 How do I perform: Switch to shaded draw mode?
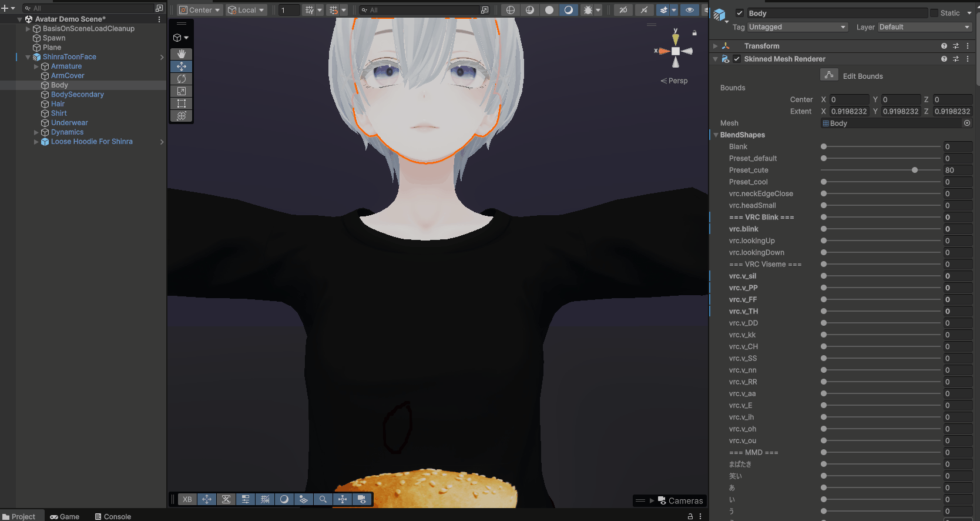(x=568, y=10)
